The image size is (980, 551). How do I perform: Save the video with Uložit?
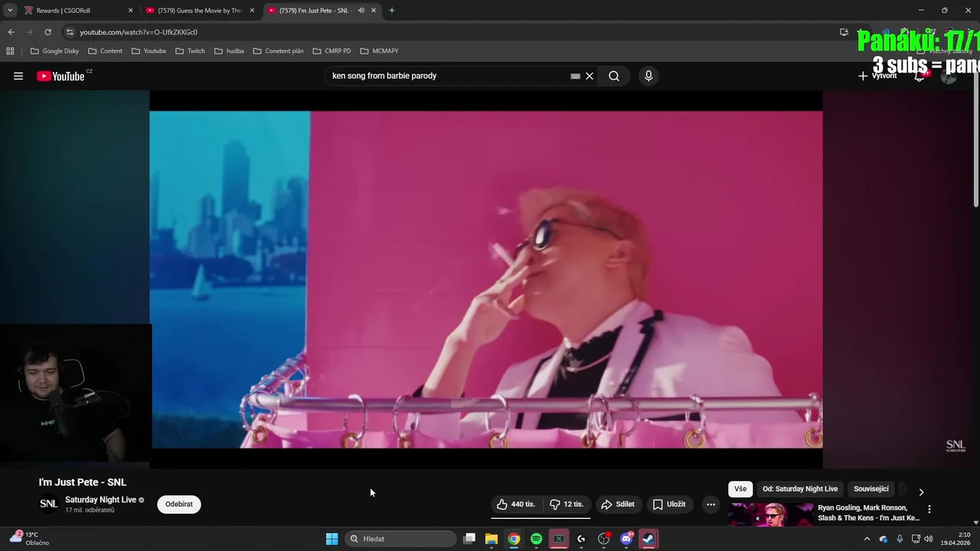coord(669,504)
